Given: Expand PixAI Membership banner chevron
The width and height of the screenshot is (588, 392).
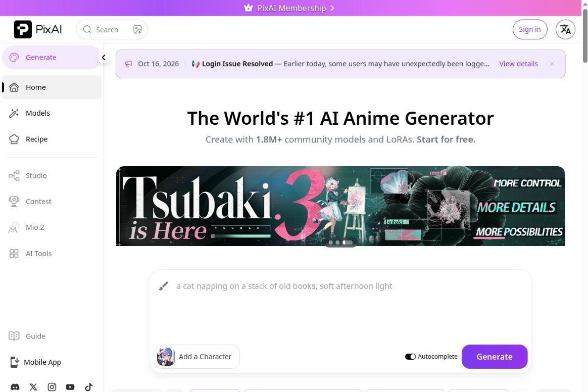Looking at the screenshot, I should click(x=332, y=8).
